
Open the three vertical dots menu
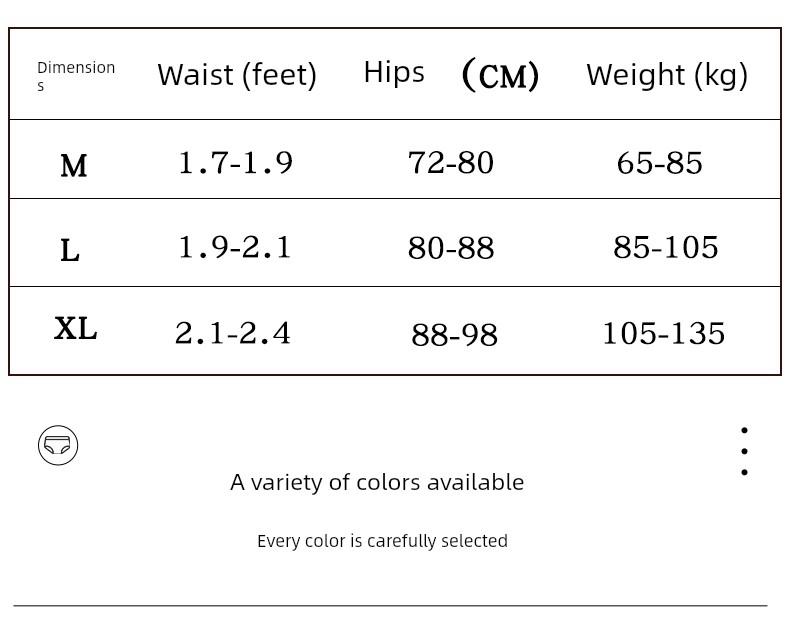(744, 451)
